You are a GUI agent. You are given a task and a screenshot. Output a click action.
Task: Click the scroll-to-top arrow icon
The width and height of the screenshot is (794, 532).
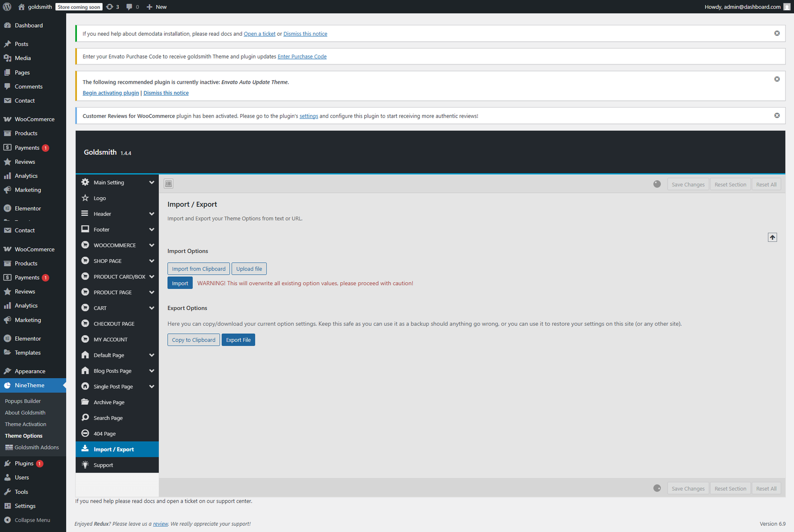coord(772,237)
